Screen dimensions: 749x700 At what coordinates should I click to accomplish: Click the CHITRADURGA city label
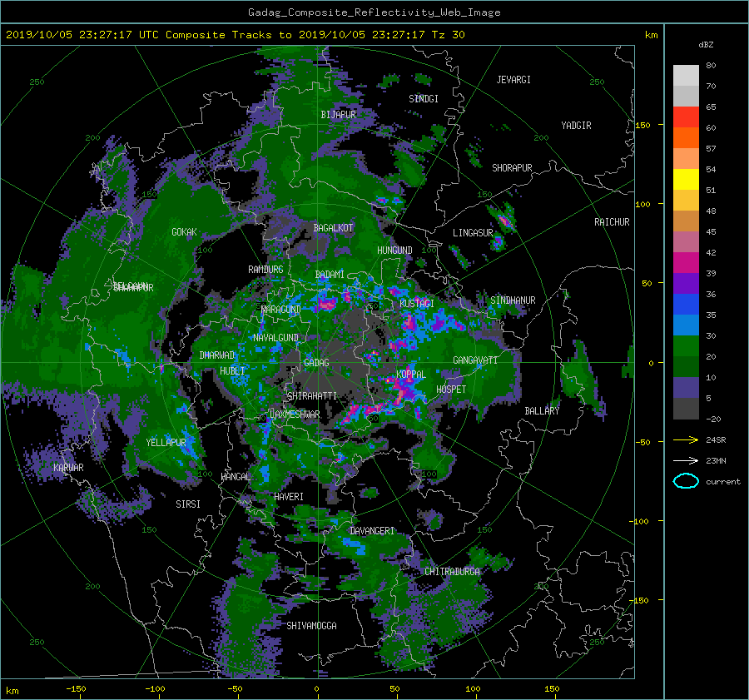452,572
